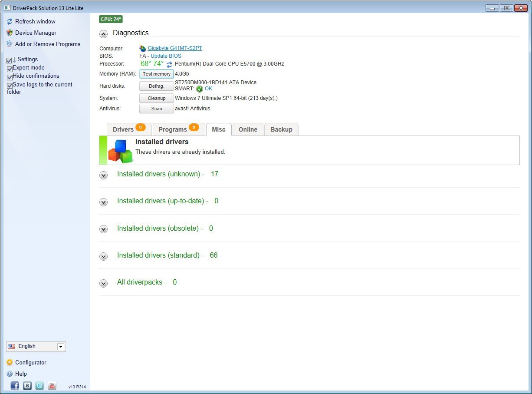Expand Installed drivers (unknown) section
This screenshot has height=394, width=532.
click(103, 175)
